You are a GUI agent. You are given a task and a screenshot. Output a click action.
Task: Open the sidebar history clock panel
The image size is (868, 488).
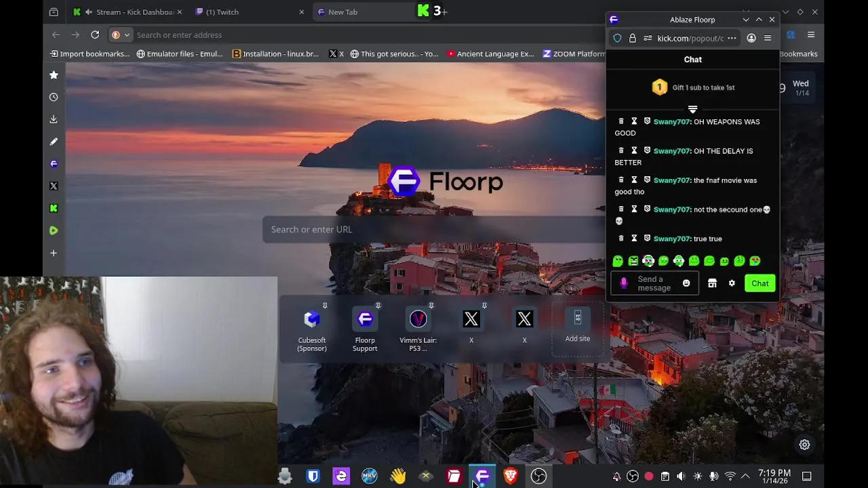pos(54,97)
